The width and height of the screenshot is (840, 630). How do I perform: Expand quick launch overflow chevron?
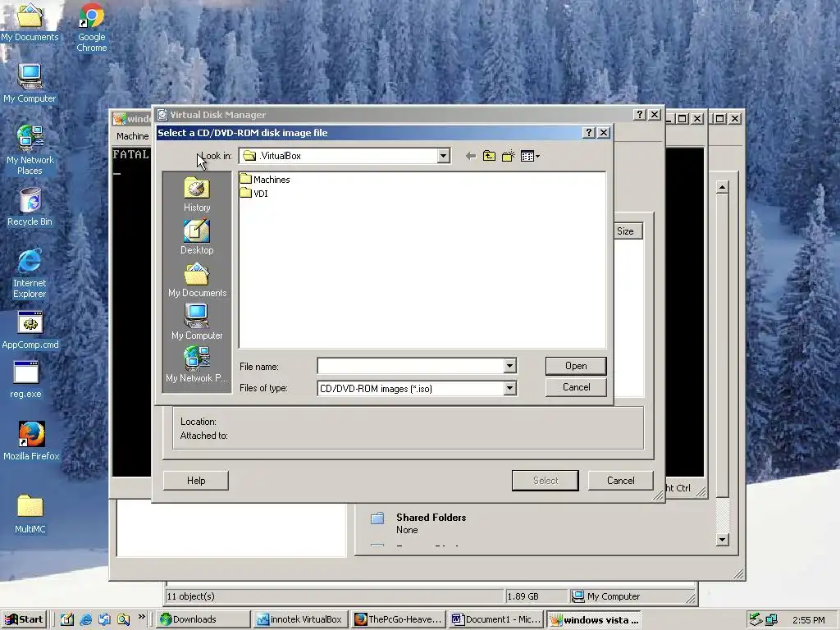pos(141,617)
